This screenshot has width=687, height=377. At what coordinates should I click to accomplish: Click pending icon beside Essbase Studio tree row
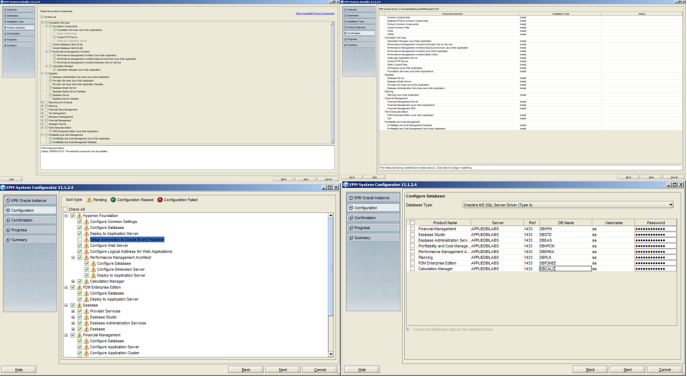(86, 317)
